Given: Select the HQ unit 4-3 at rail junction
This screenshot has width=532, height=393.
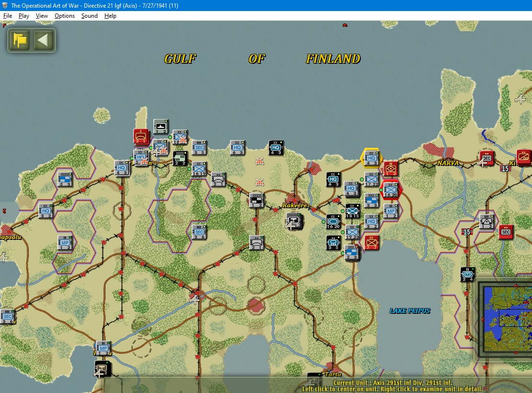Looking at the screenshot, I should coord(122,168).
